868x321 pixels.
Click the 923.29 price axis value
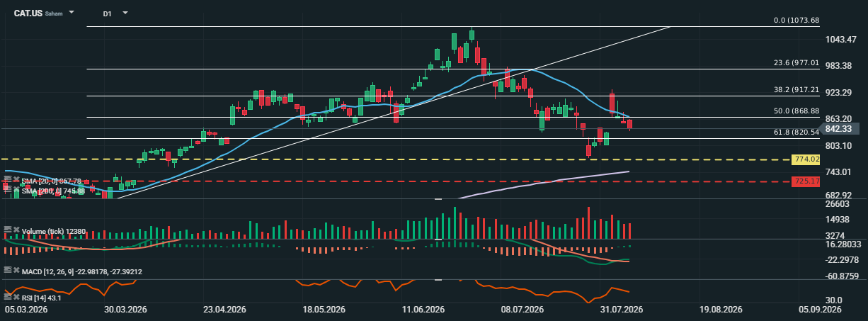tap(840, 92)
